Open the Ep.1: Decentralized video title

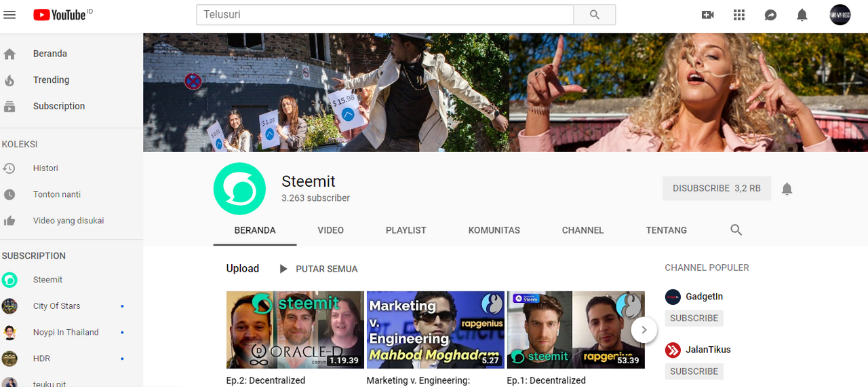(547, 381)
